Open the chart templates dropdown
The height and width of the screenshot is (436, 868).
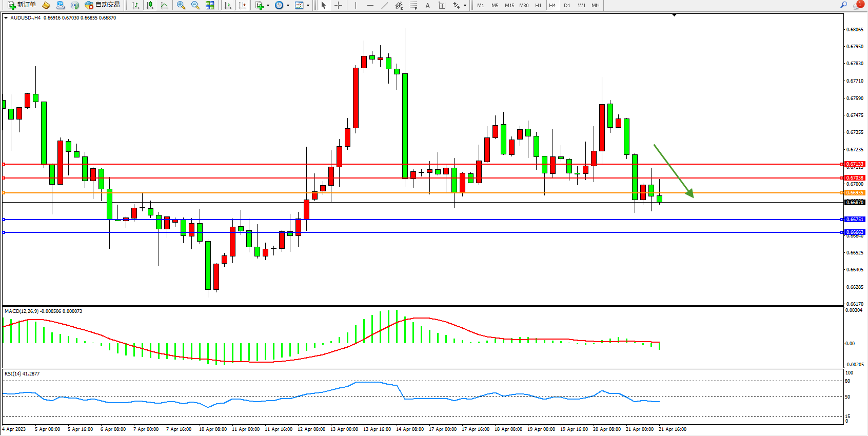point(308,5)
